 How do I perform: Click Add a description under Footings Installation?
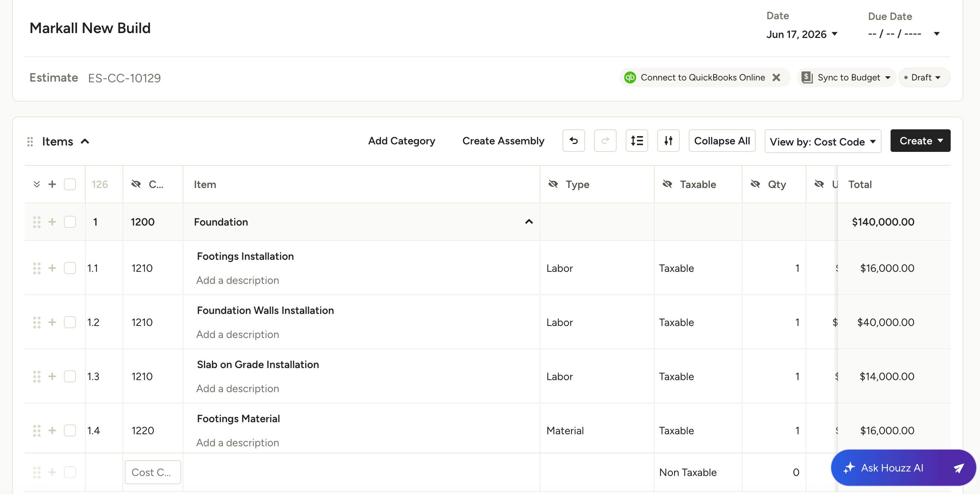click(x=237, y=280)
